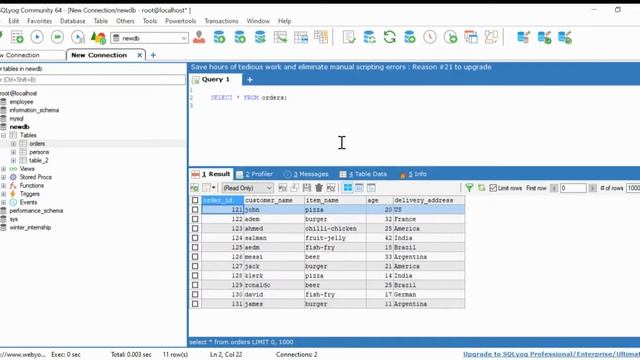Expand the Views node
Viewport: 640px width, 360px height.
[4, 169]
